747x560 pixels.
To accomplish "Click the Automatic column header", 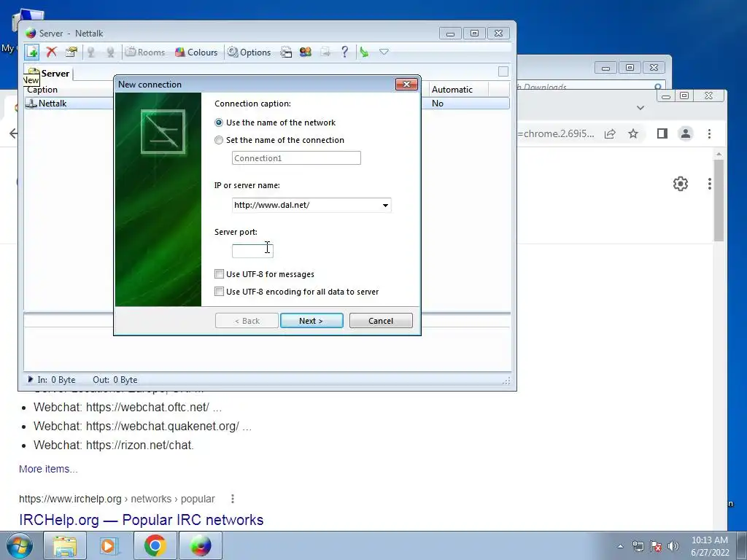I will tap(452, 90).
